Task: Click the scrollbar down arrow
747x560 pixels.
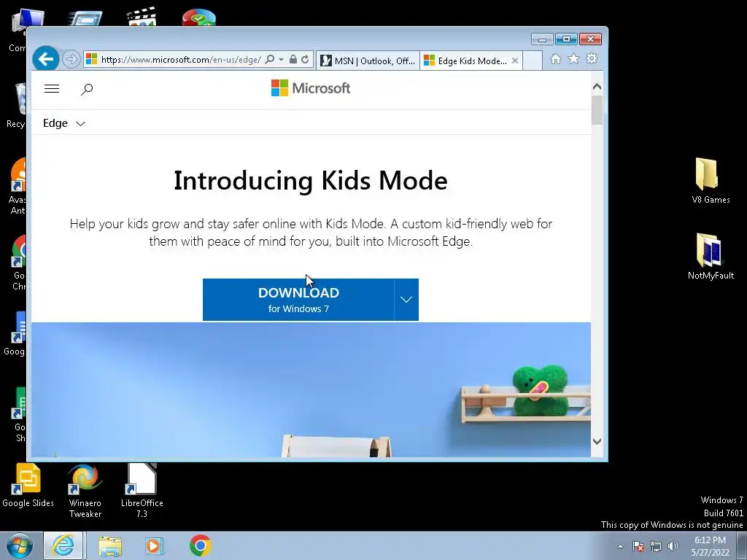Action: (x=597, y=441)
